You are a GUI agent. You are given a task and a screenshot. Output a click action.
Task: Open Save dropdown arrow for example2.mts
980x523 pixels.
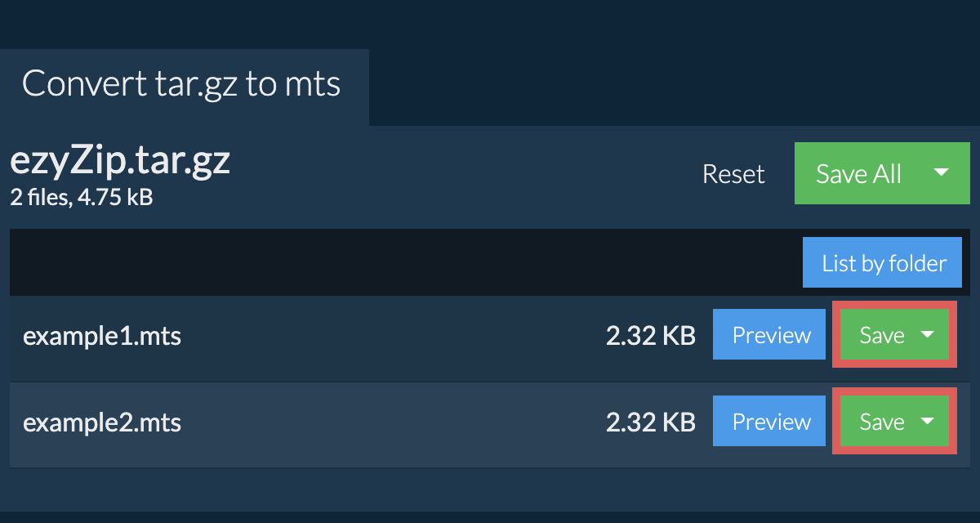tap(928, 421)
